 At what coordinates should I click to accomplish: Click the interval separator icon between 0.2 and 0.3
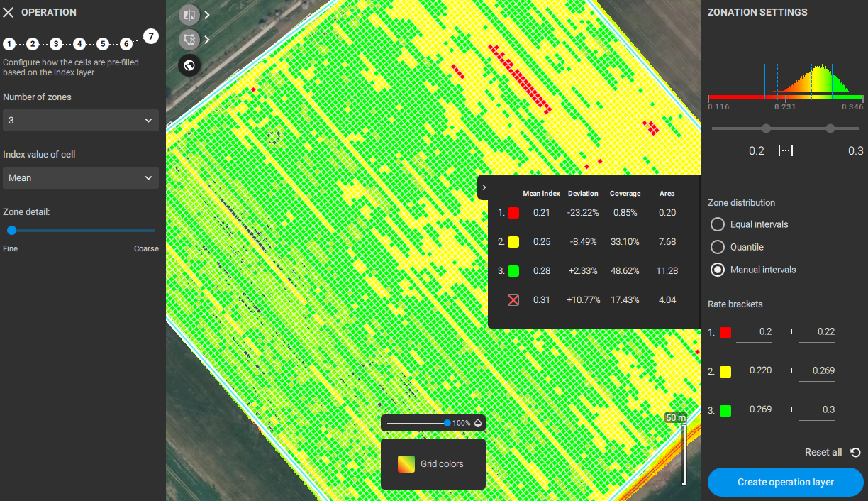coord(786,150)
